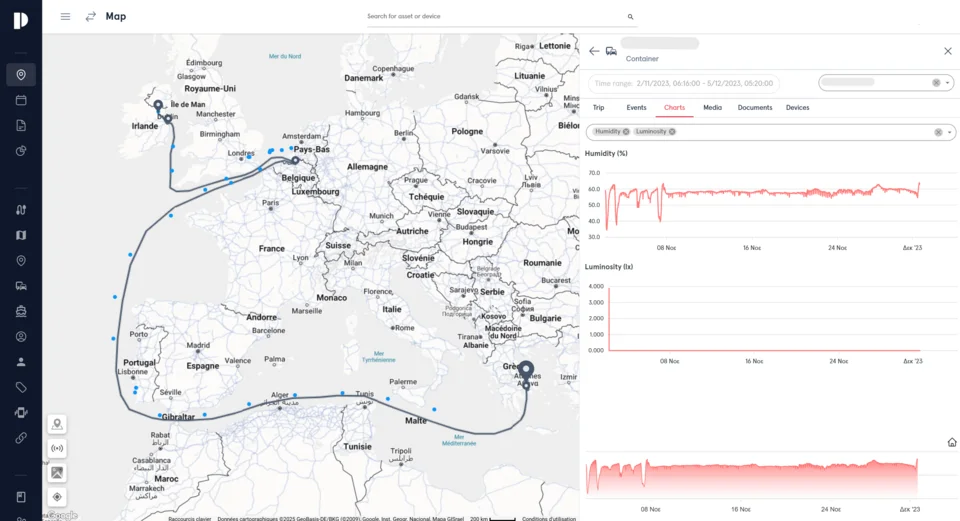Click the map imagery layer button
The height and width of the screenshot is (521, 960).
(57, 472)
